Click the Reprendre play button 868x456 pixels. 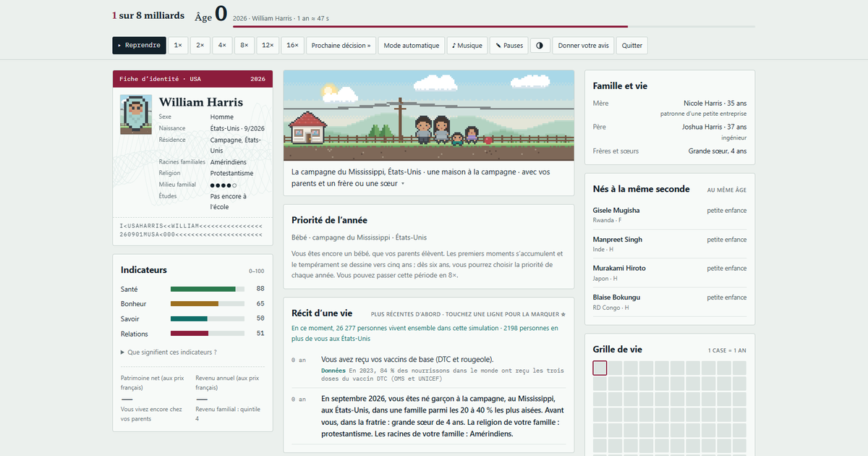tap(140, 46)
